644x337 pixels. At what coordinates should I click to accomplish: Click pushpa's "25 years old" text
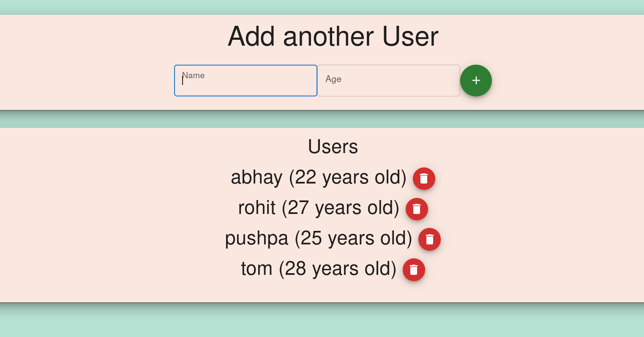353,238
